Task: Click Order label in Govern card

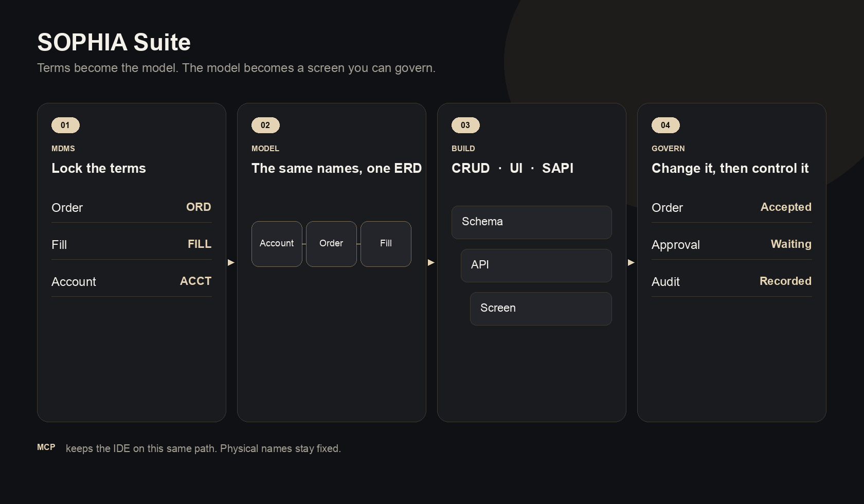Action: click(x=667, y=208)
